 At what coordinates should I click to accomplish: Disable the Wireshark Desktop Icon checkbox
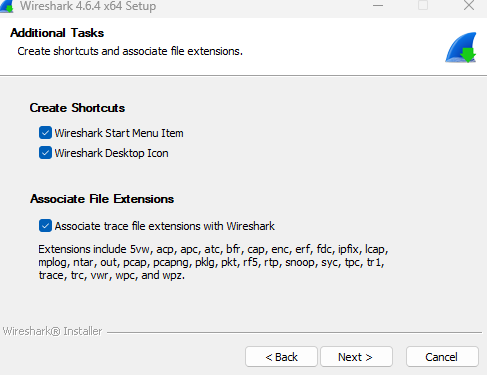click(45, 153)
